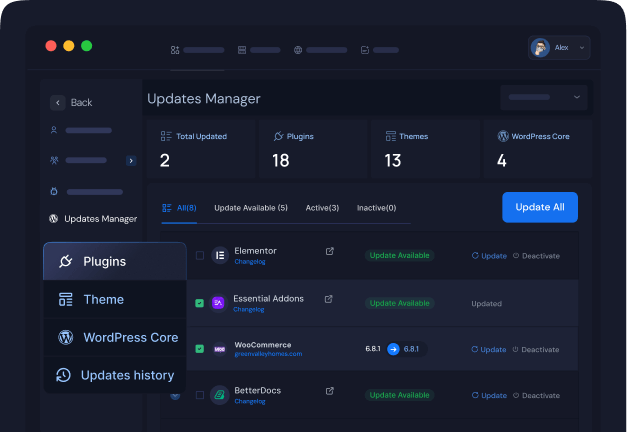Open Essential Addons external link icon

point(330,299)
